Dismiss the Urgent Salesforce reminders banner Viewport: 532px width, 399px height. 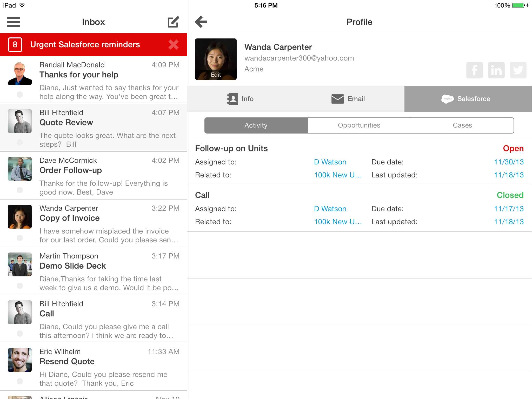tap(173, 45)
